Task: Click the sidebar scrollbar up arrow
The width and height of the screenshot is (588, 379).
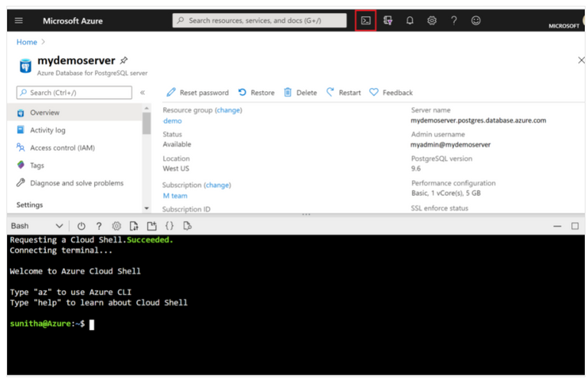Action: click(147, 108)
